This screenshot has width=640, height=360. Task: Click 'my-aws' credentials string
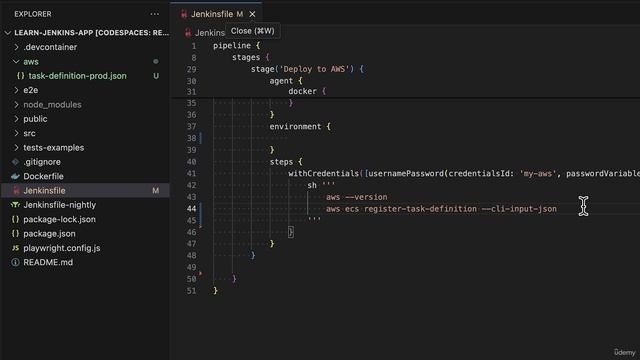[x=538, y=174]
